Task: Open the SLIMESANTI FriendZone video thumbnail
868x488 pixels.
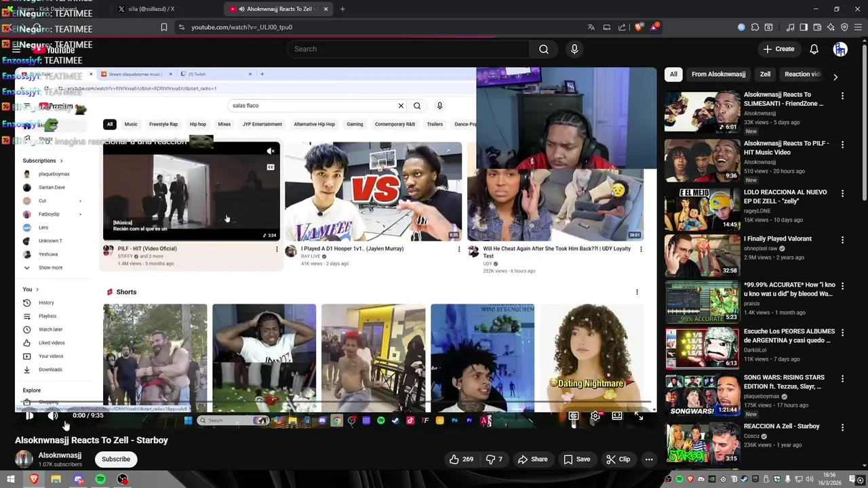Action: click(x=702, y=111)
